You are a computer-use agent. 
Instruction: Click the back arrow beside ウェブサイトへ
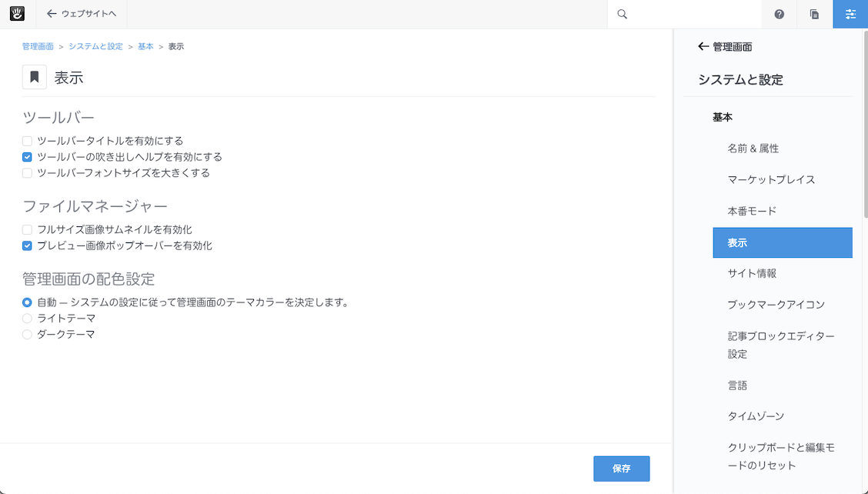(52, 14)
